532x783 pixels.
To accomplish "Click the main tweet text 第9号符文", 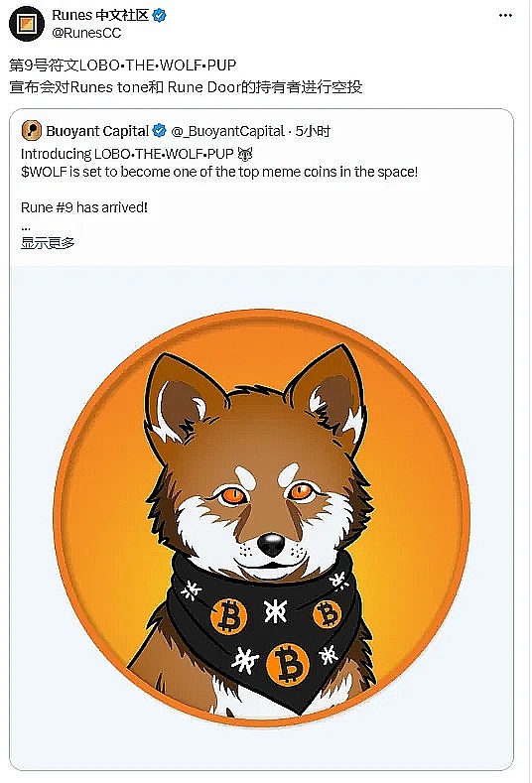I will (x=44, y=65).
